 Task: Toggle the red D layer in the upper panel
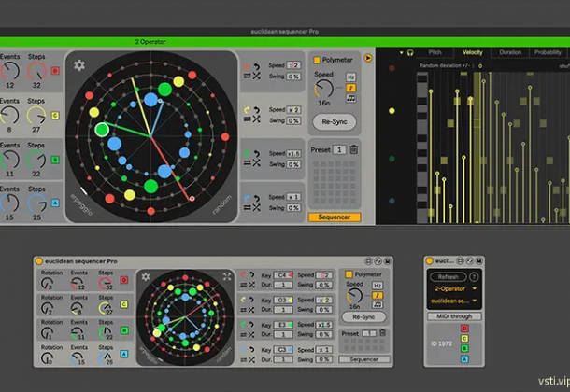[x=55, y=71]
